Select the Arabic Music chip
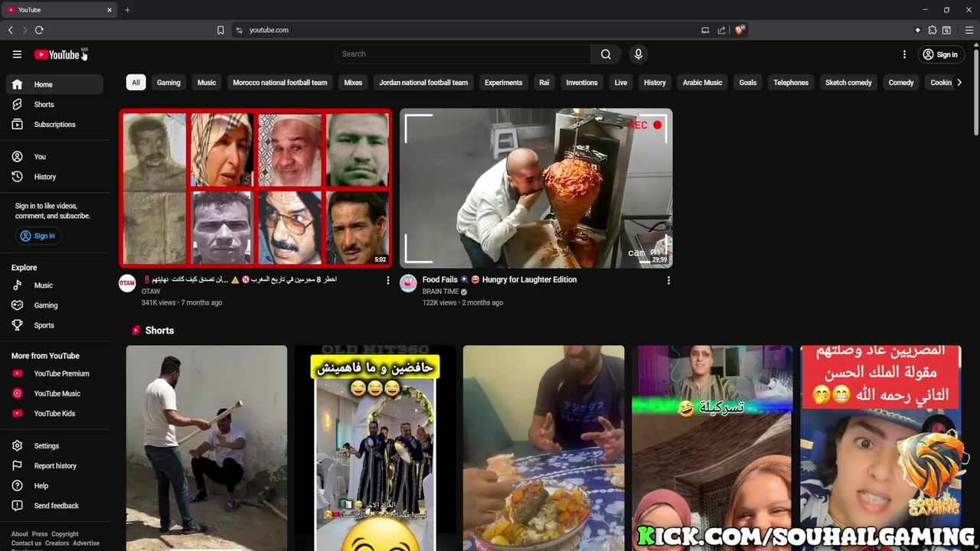Viewport: 980px width, 551px height. (702, 83)
